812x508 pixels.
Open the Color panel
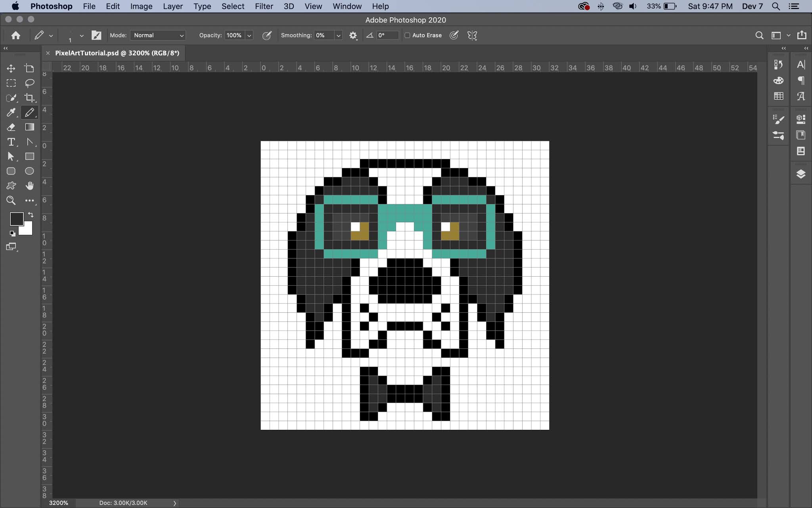[x=778, y=81]
